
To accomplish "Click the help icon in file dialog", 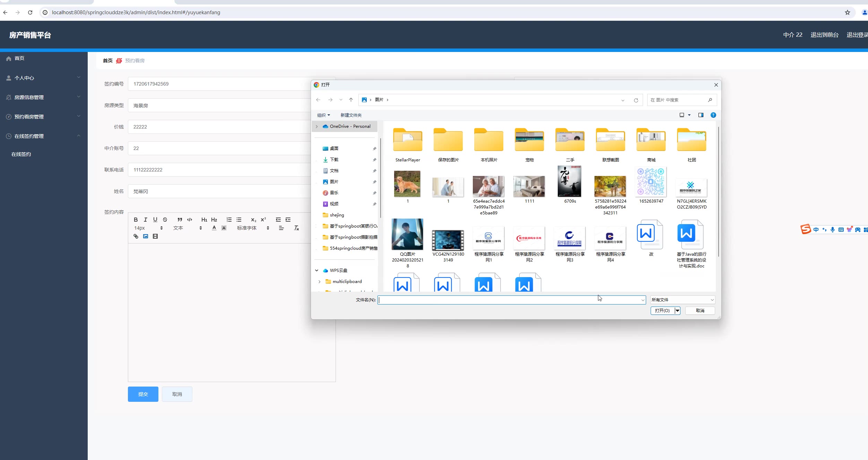I will coord(713,115).
